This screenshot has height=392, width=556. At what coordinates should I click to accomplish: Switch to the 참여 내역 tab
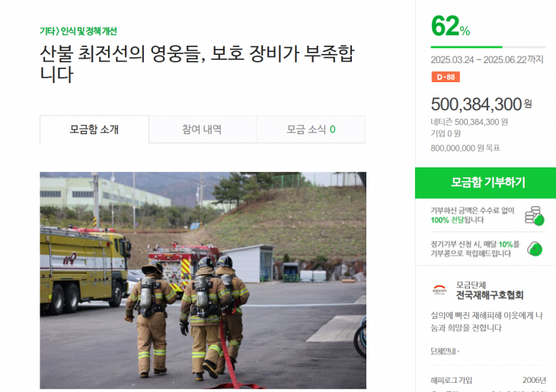point(203,129)
